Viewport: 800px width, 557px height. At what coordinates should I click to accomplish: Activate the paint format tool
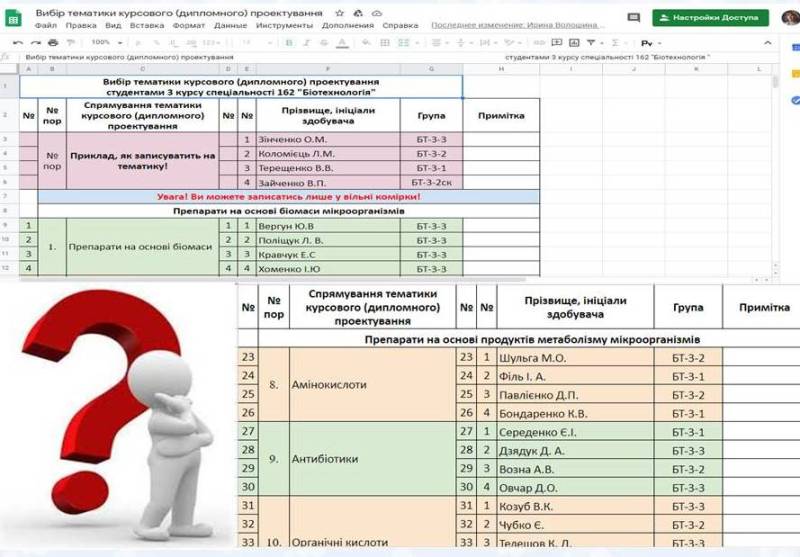[x=71, y=43]
